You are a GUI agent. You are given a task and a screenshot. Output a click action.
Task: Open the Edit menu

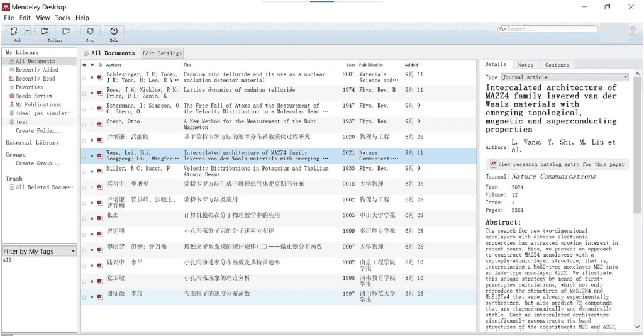point(25,18)
